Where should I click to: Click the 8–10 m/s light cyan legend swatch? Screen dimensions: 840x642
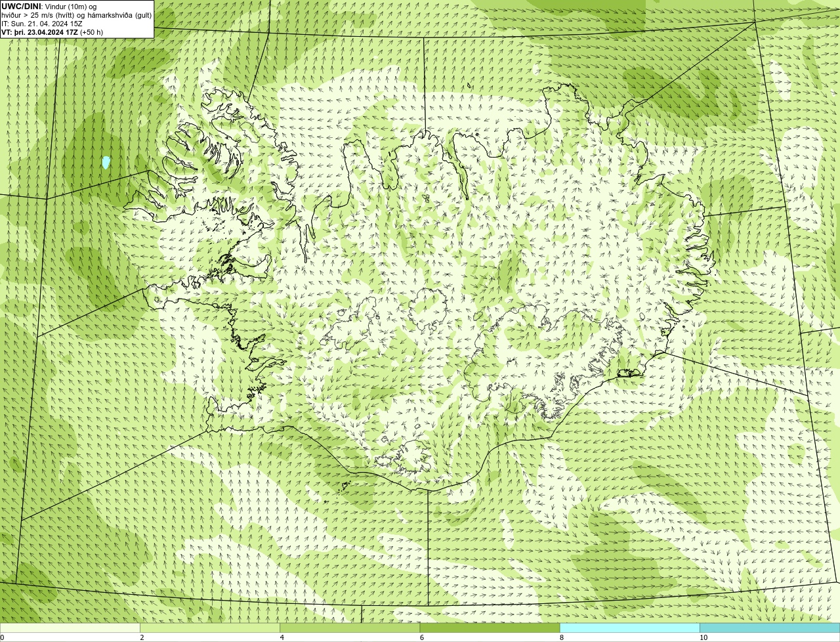630,628
